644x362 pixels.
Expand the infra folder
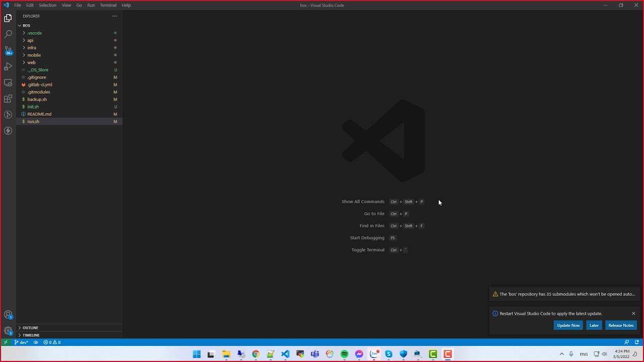click(69, 48)
